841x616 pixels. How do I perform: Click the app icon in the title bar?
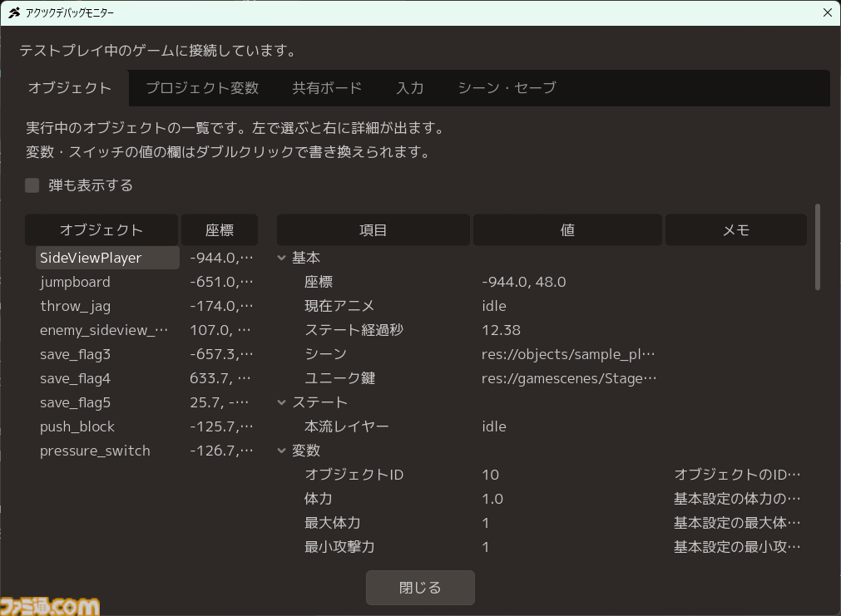coord(14,12)
